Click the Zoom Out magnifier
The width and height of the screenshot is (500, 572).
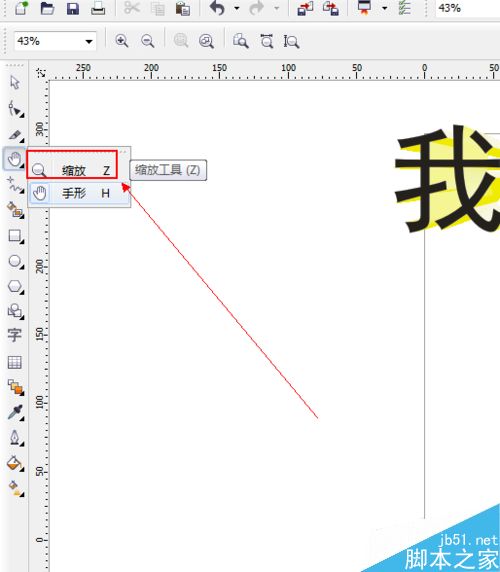point(147,41)
